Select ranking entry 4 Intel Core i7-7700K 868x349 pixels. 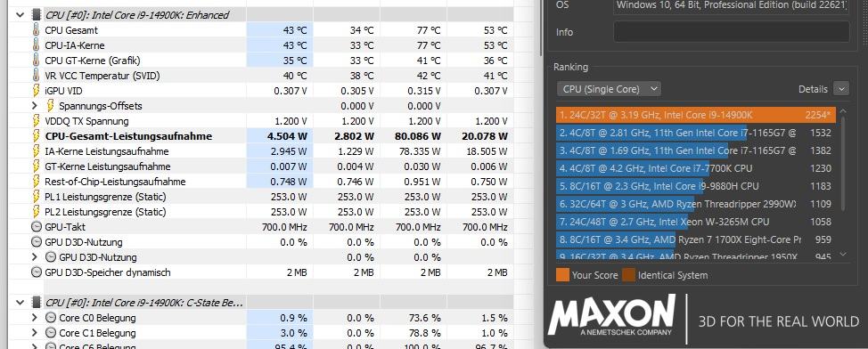(x=696, y=168)
